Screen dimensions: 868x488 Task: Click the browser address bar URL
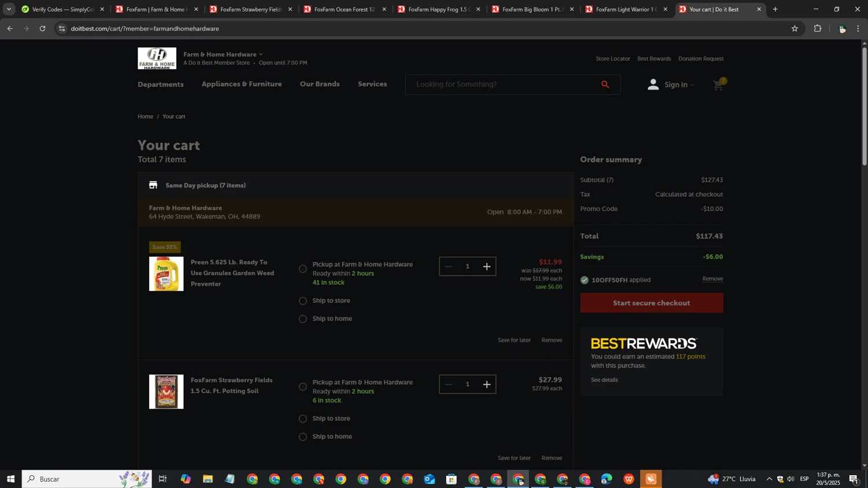click(145, 28)
